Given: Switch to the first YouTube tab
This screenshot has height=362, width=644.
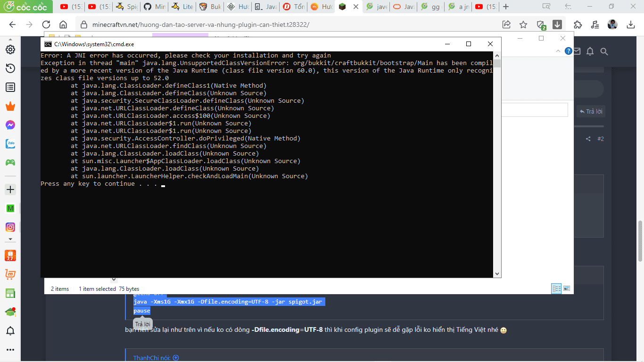Looking at the screenshot, I should [71, 7].
